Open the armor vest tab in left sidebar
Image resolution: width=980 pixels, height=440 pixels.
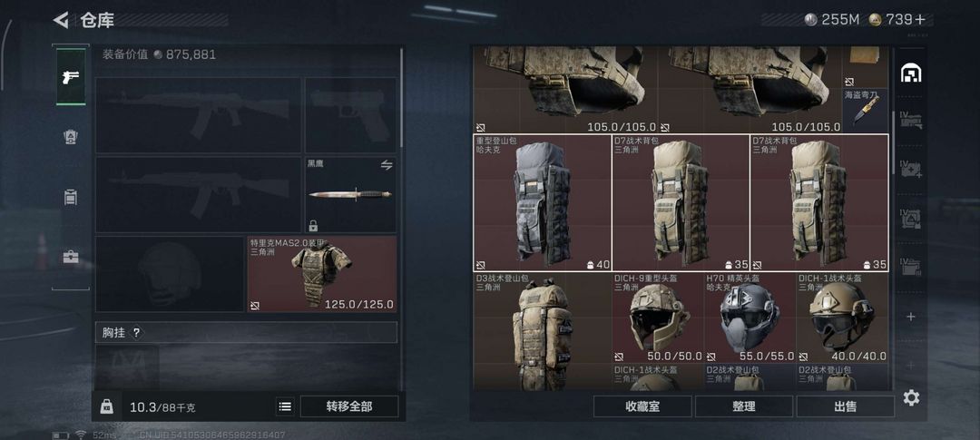[71, 137]
